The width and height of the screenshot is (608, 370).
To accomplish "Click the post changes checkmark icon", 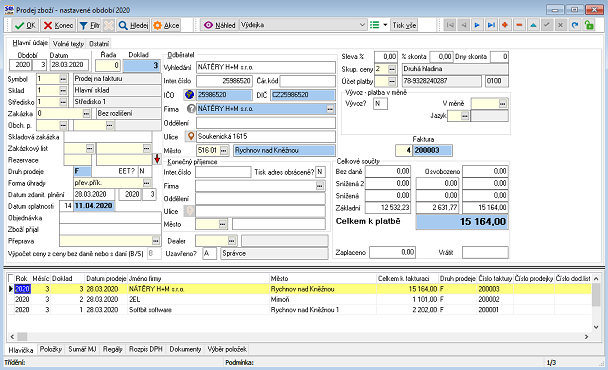I will point(547,25).
